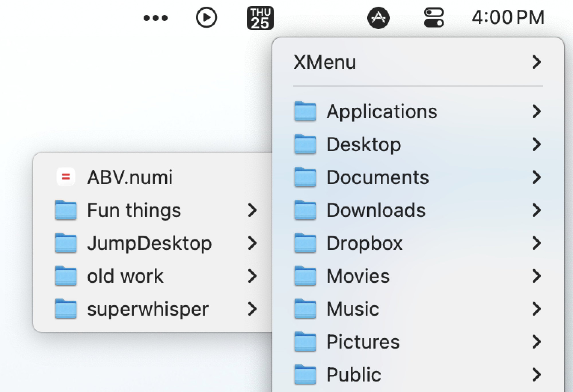Select the Downloads menu item label
This screenshot has width=573, height=392.
click(x=376, y=210)
